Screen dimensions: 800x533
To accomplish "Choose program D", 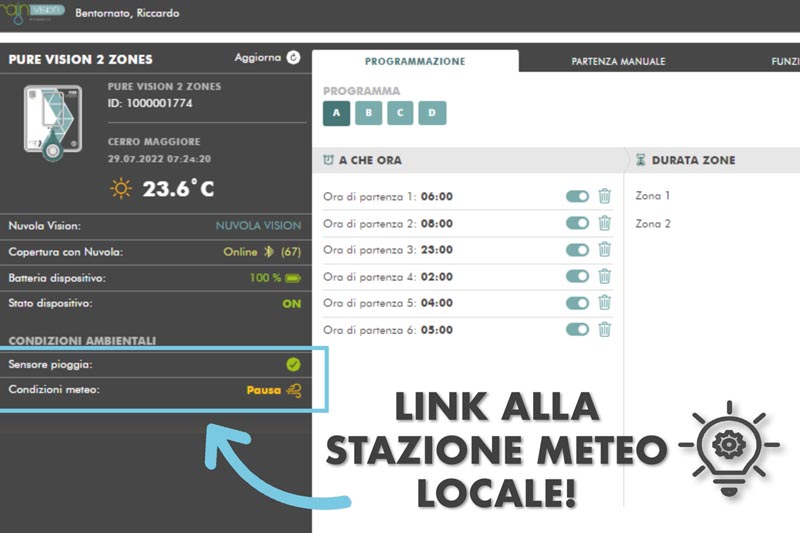I will pyautogui.click(x=432, y=113).
